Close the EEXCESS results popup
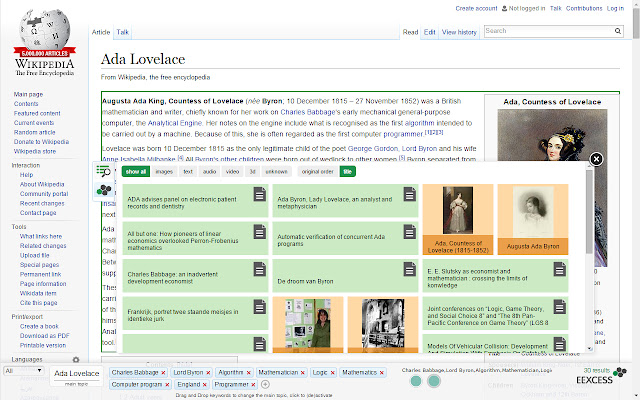Screen dimensions: 640x400 (596, 159)
